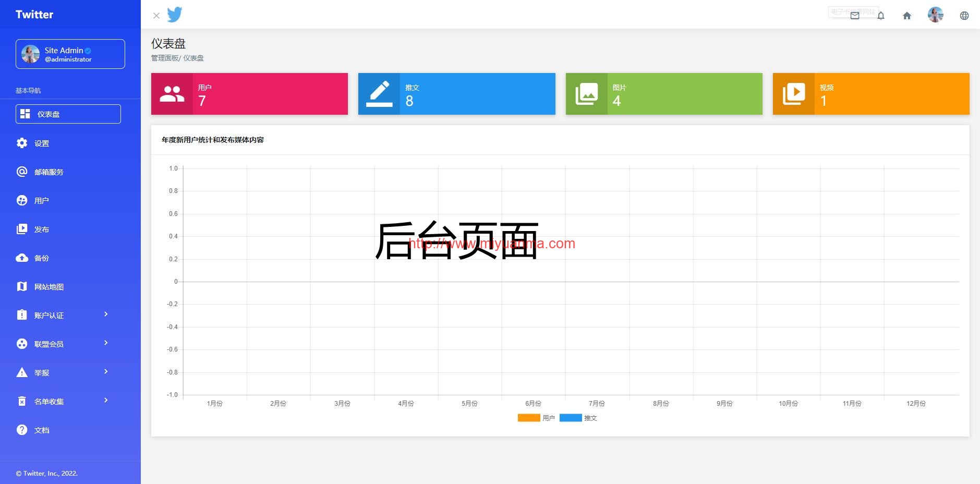Click the 邮箱服务 at-sign icon
This screenshot has height=484, width=980.
click(x=22, y=172)
